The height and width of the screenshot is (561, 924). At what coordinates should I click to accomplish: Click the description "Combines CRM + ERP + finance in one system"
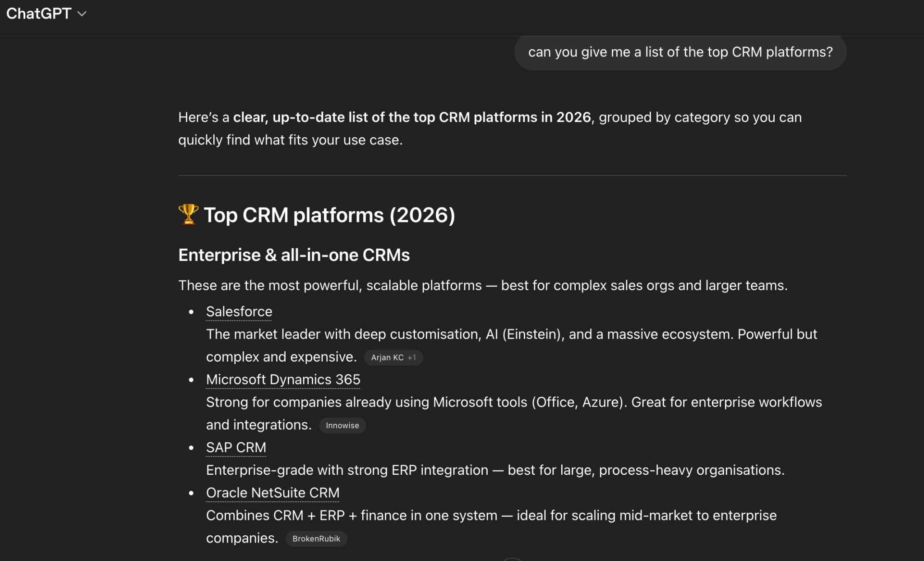tap(491, 527)
